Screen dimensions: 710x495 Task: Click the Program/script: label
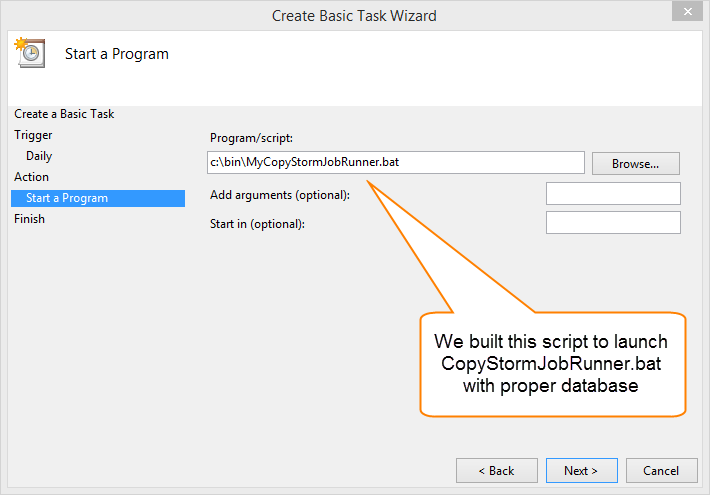pos(251,138)
